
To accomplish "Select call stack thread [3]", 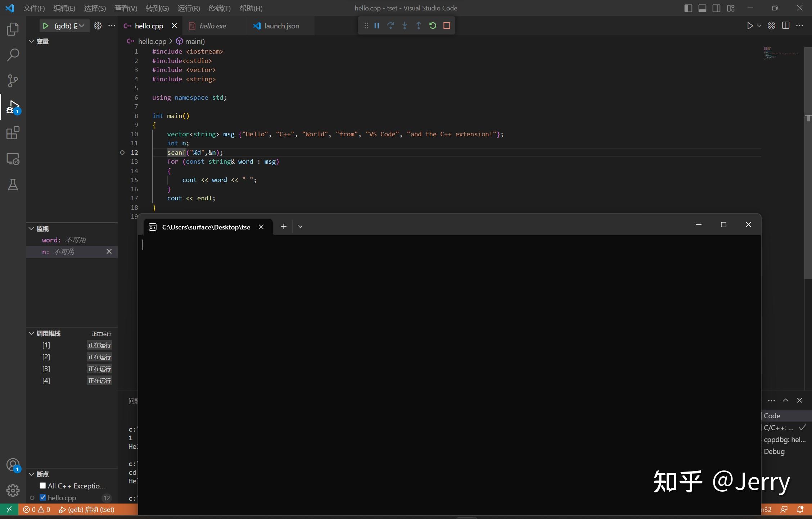I will [72, 369].
